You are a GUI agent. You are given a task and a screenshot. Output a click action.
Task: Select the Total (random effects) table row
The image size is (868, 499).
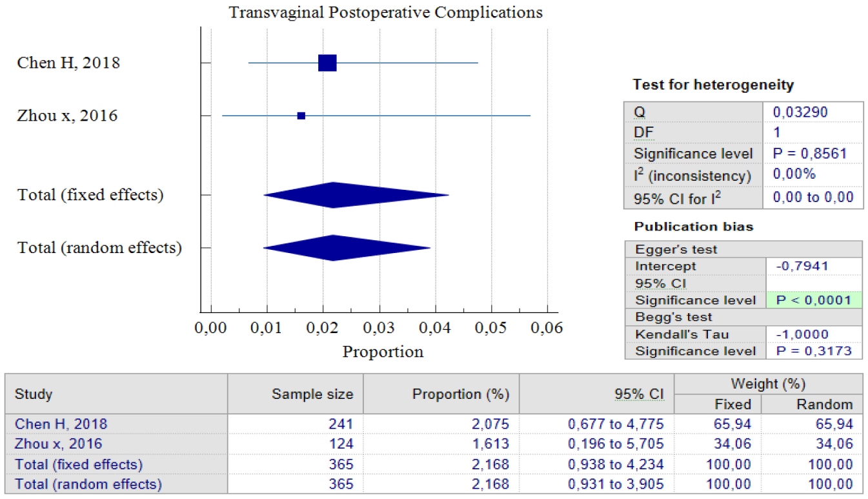point(434,484)
